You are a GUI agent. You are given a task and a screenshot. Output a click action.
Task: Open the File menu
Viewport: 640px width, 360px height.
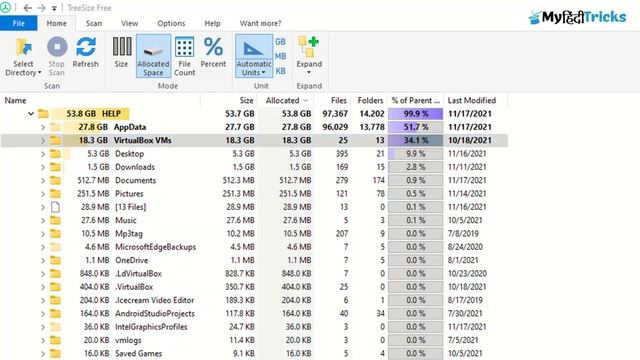point(19,23)
